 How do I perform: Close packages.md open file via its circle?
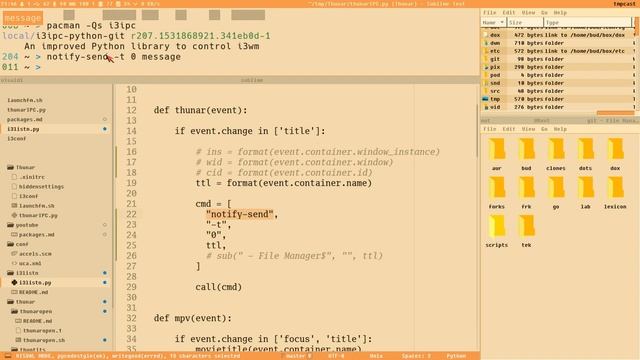(x=105, y=119)
